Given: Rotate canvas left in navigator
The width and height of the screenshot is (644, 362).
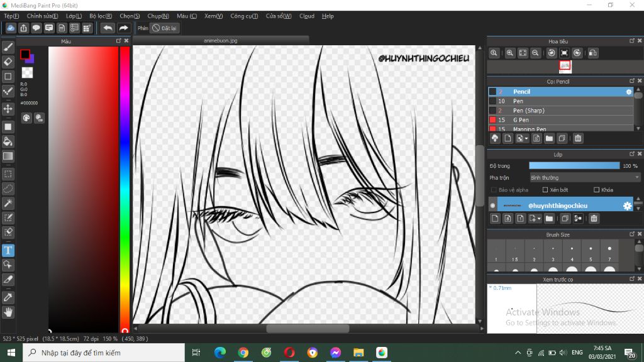Looking at the screenshot, I should click(552, 53).
